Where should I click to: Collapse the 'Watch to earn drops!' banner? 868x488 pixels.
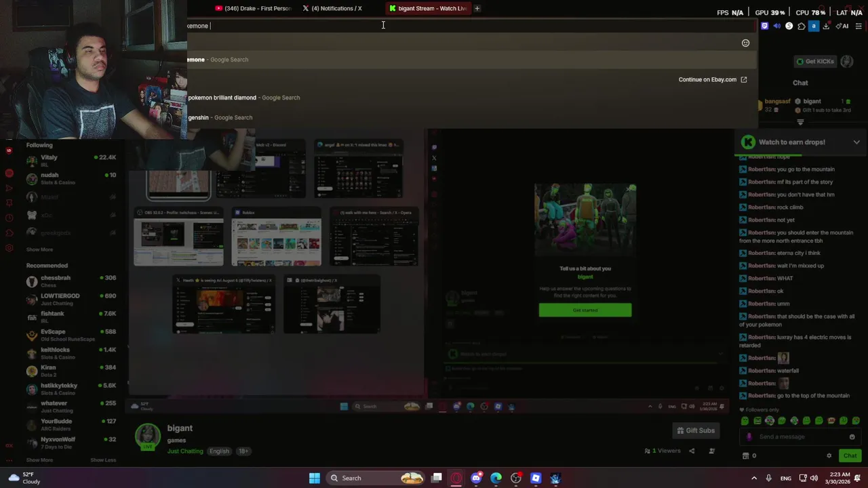click(856, 142)
